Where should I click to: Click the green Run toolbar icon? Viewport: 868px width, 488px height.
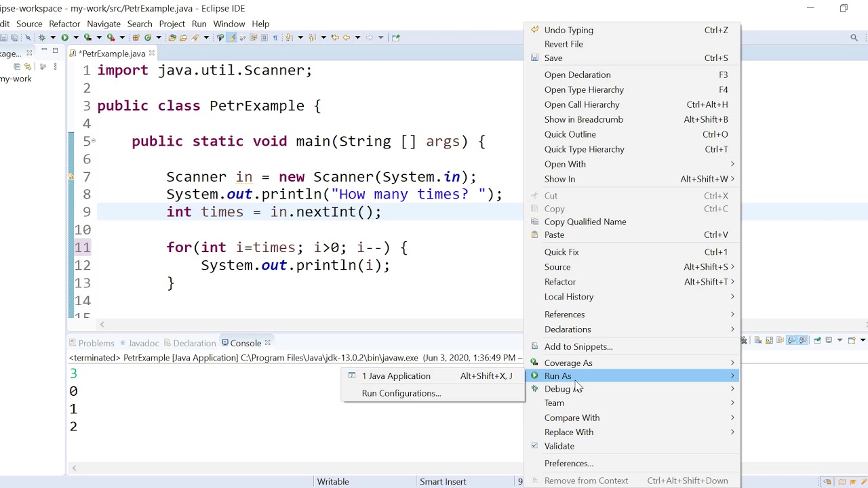(65, 38)
